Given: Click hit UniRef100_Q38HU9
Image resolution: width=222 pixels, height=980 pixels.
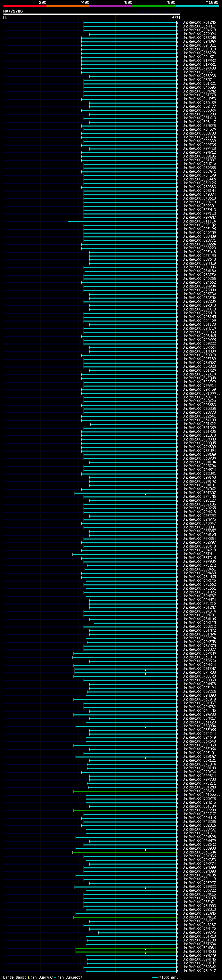Looking at the screenshot, I should click(199, 237).
